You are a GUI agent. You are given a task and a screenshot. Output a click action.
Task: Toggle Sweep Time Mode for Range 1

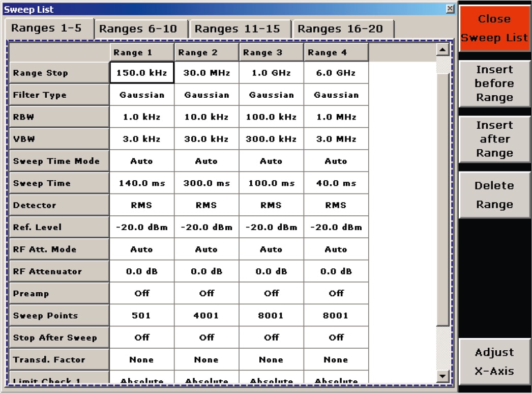tap(141, 161)
